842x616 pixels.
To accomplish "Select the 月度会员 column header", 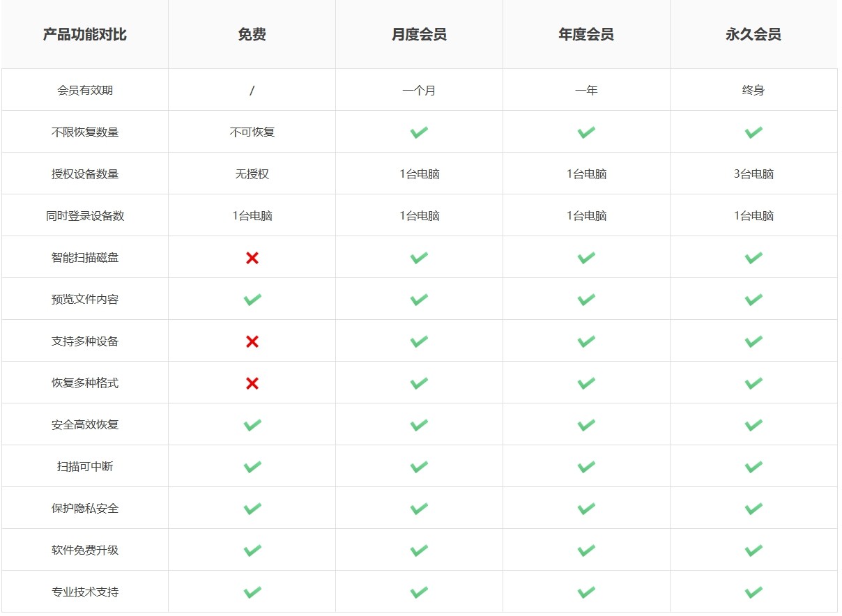I will [x=419, y=35].
